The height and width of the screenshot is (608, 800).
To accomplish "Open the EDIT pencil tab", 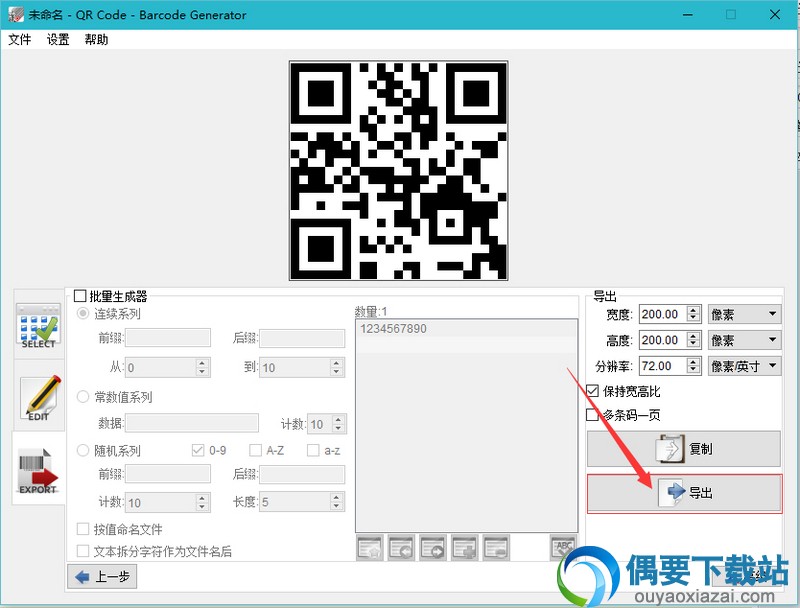I will [x=38, y=397].
